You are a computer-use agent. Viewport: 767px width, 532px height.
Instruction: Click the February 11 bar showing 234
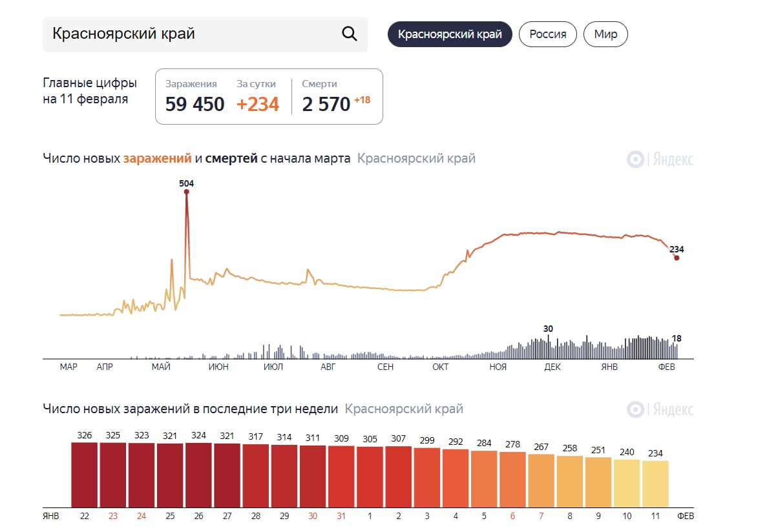coord(655,484)
